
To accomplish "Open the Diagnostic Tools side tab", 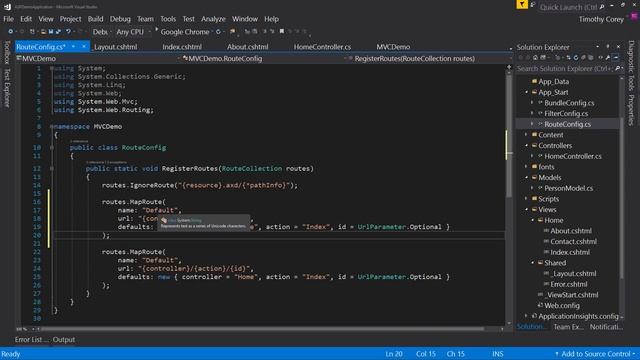I will [631, 65].
